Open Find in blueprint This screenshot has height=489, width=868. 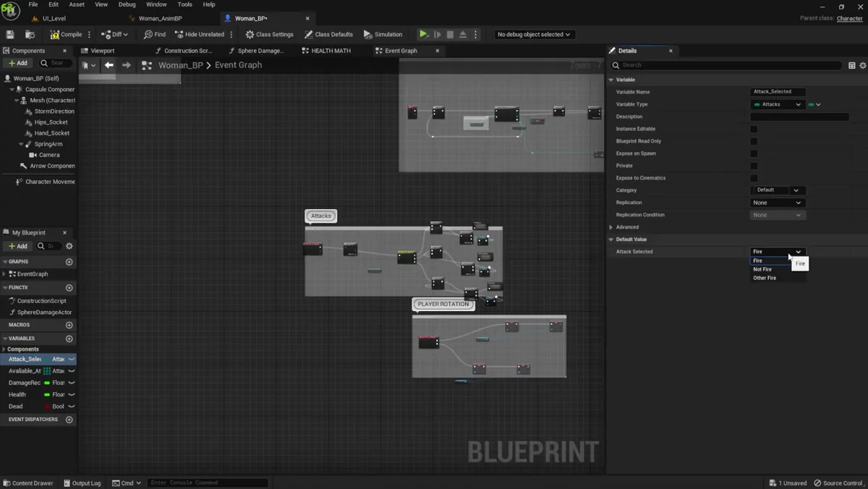[155, 34]
